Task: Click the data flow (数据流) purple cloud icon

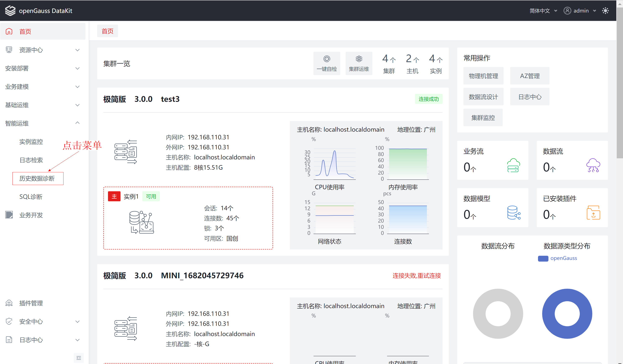Action: [x=593, y=165]
